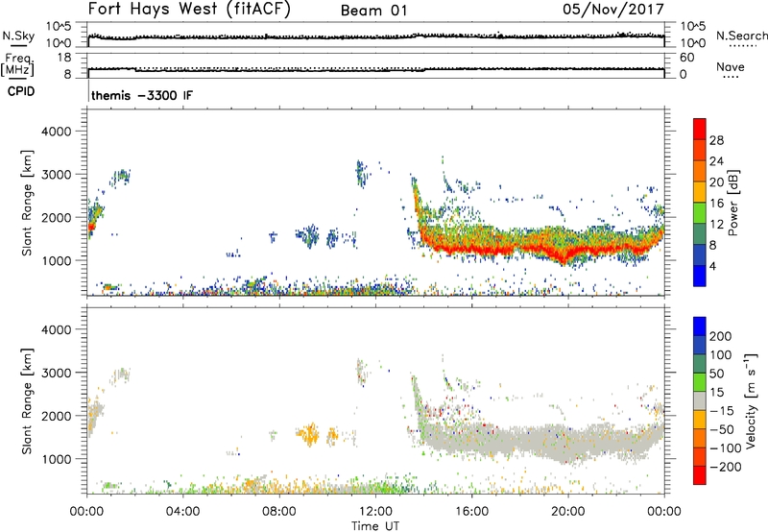This screenshot has width=768, height=532.
Task: Click the 'Freq. [MHz]' axis label
Action: click(17, 64)
